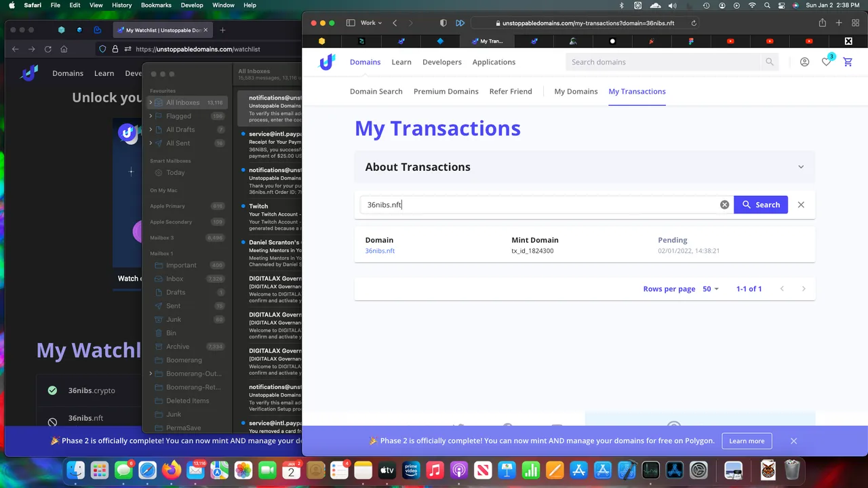Open watchlist heart icon with badge 3

(826, 62)
